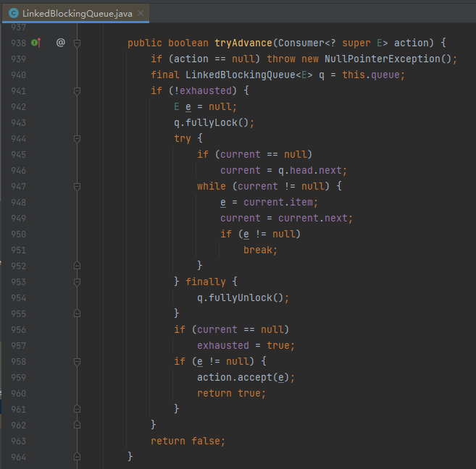Click line number 960 in the gutter
This screenshot has width=476, height=469.
[19, 393]
